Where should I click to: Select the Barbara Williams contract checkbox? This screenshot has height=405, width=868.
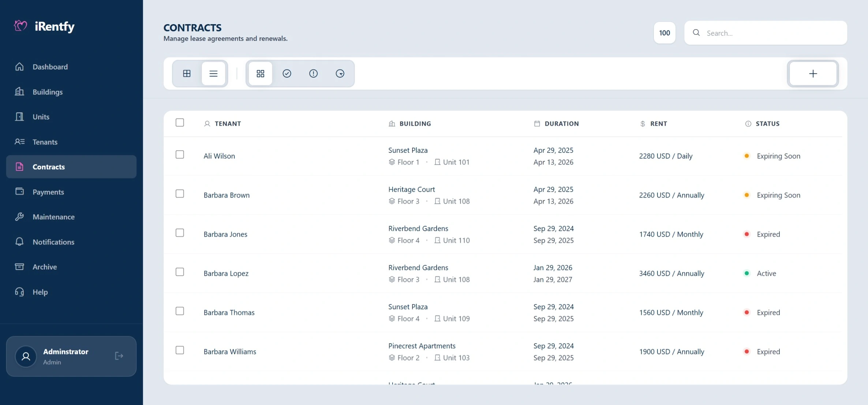pos(180,350)
